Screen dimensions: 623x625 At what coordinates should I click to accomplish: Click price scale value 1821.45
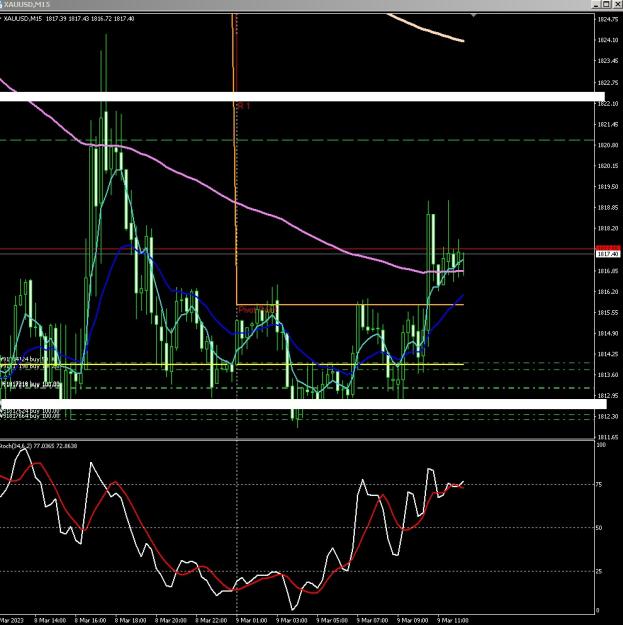pyautogui.click(x=608, y=124)
